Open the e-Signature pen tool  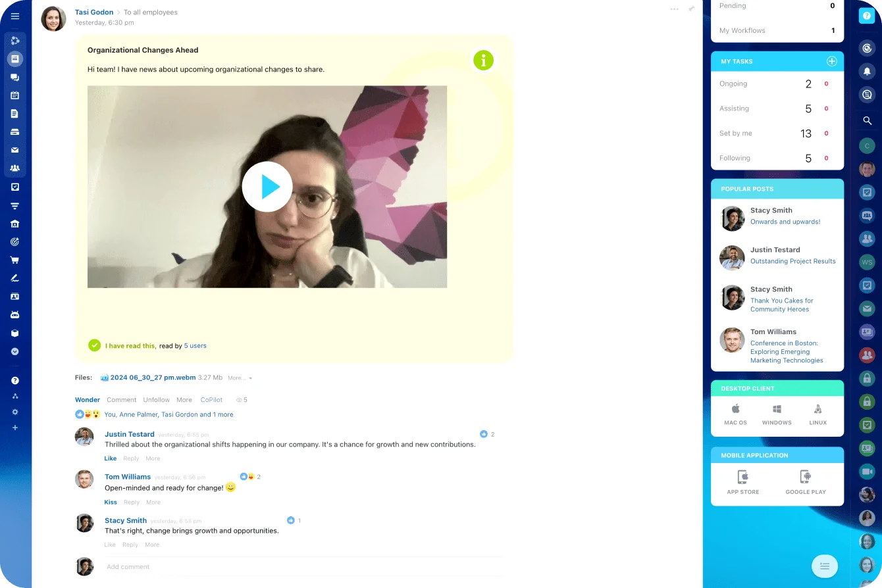(x=14, y=278)
